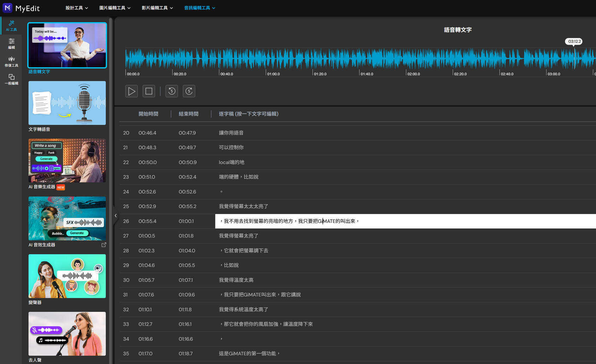Choose the AI 音樂生成器 tool thumbnail
The height and width of the screenshot is (364, 596).
click(67, 160)
